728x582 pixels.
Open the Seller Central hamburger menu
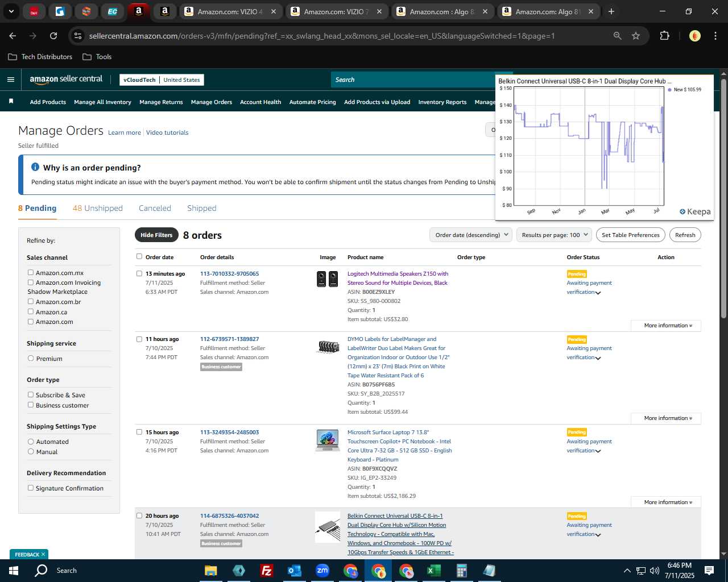10,80
